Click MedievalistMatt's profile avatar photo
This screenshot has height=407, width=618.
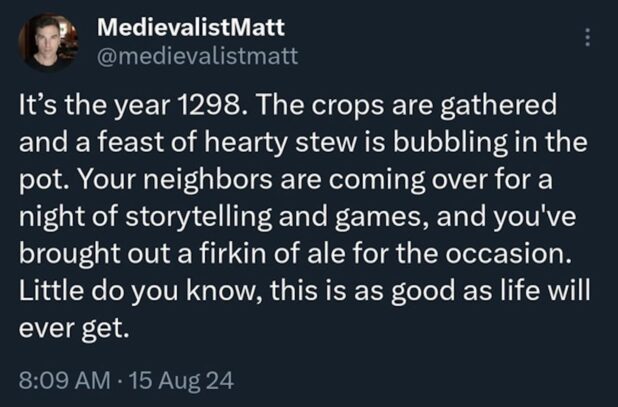pyautogui.click(x=49, y=44)
